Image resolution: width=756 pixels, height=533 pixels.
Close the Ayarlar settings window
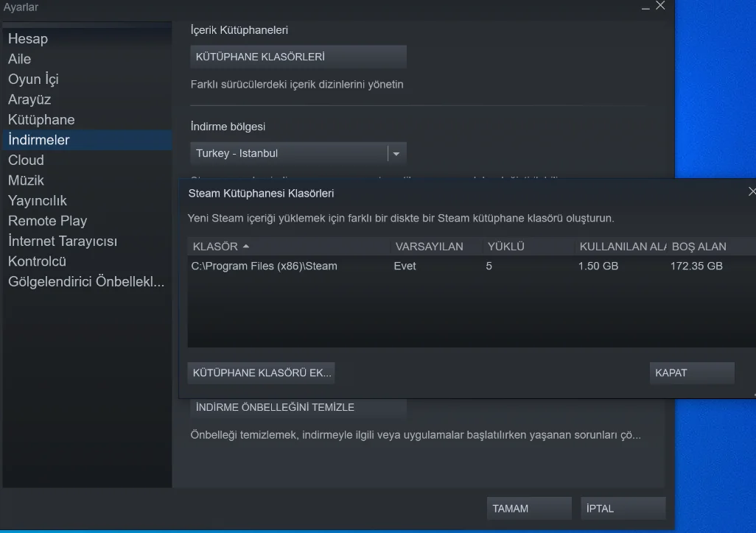pos(660,5)
